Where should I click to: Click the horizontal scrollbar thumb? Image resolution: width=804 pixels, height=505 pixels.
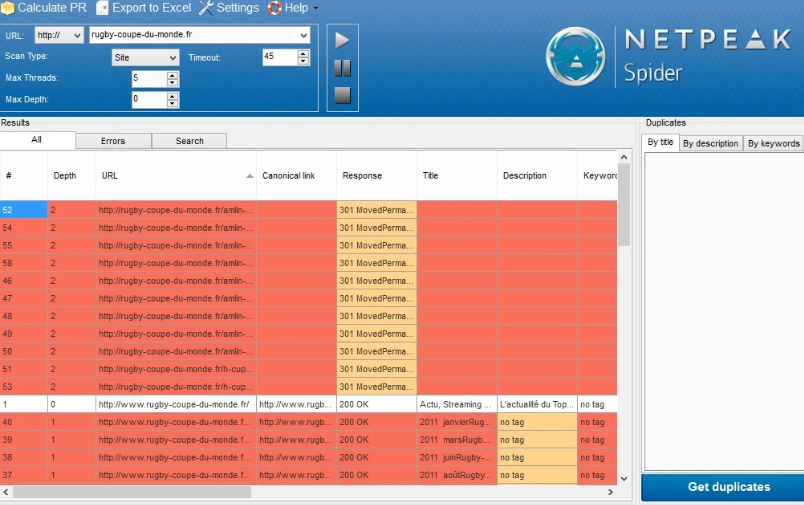coord(132,492)
